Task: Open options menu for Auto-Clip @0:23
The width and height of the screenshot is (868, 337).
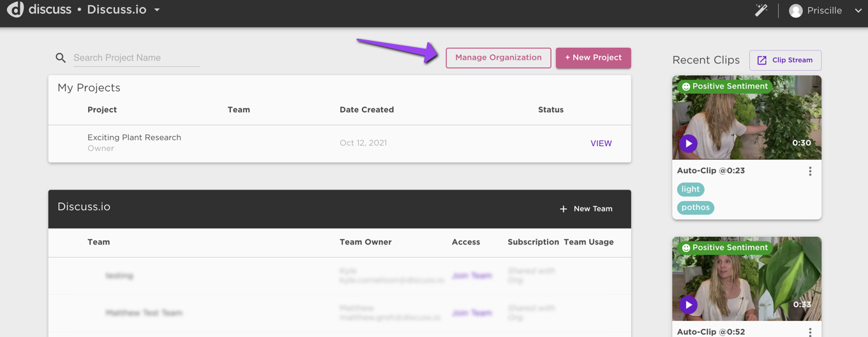Action: coord(810,171)
